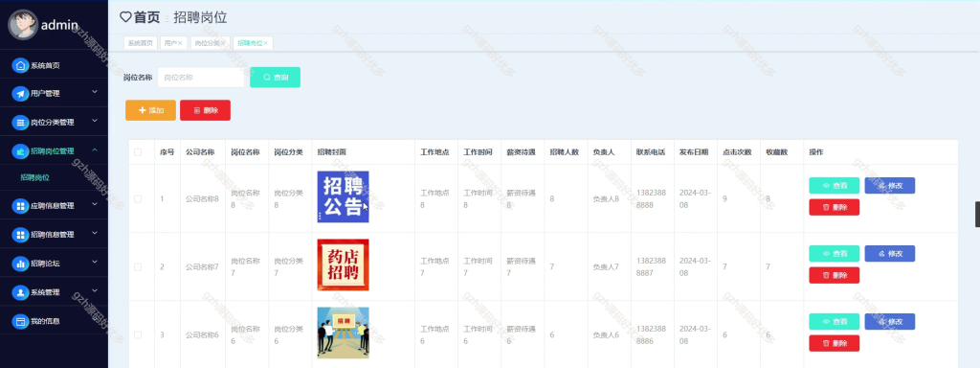Switch to the 用户 tab
This screenshot has width=980, height=368.
tap(173, 43)
